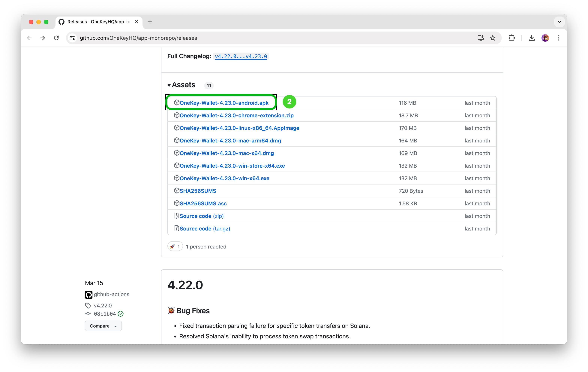The image size is (588, 372).
Task: Click the zip file icon beside Source code (zip)
Action: pos(177,216)
